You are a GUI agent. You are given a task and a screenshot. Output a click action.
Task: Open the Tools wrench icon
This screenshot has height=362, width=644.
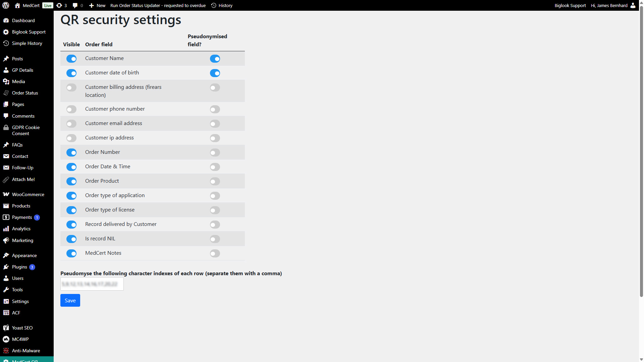6,290
